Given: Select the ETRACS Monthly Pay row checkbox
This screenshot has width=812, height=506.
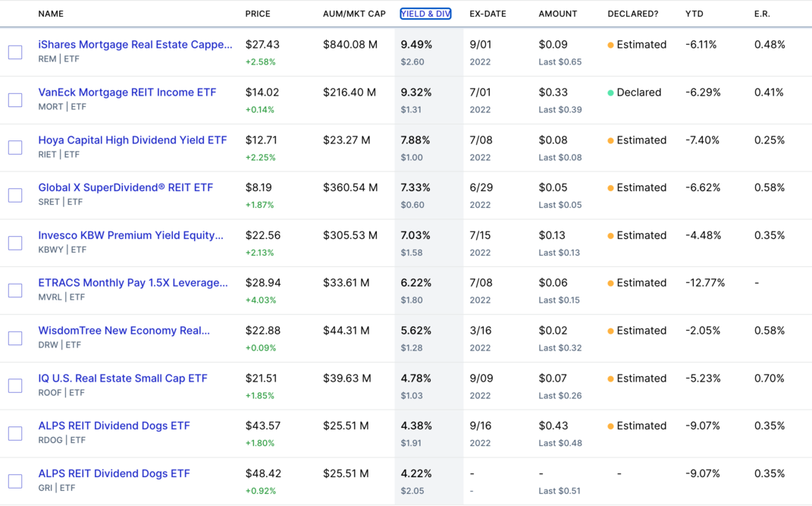Looking at the screenshot, I should coord(14,290).
